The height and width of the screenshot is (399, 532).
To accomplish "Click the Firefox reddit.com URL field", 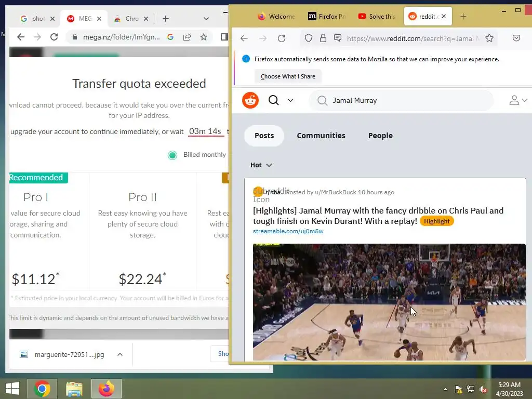I will [413, 38].
